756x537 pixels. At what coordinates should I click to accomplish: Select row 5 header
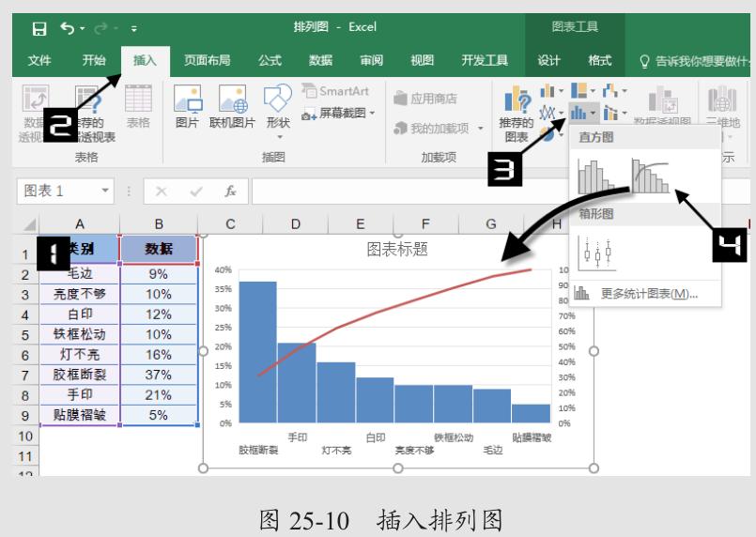[x=25, y=335]
